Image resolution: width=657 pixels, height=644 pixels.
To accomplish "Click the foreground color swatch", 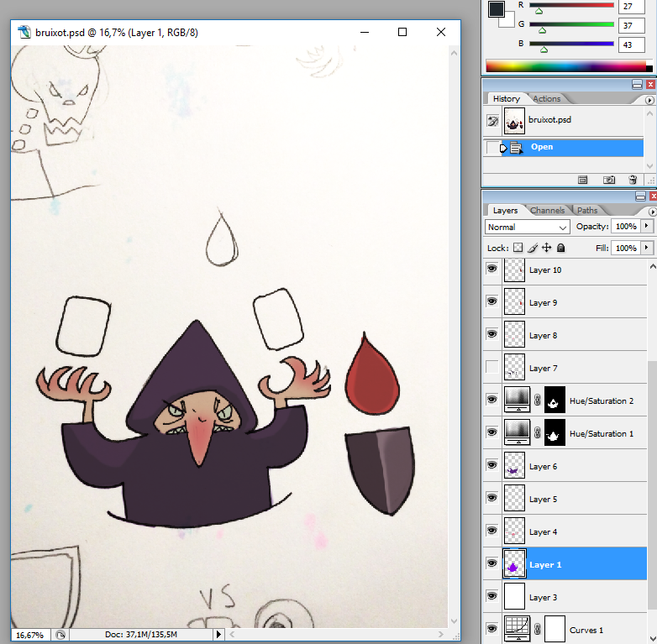I will click(496, 8).
